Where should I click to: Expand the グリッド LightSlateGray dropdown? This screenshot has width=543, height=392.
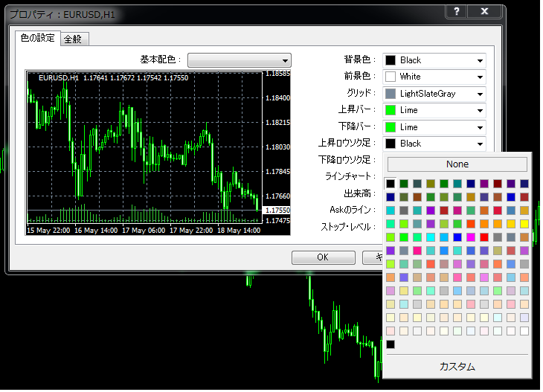coord(434,94)
